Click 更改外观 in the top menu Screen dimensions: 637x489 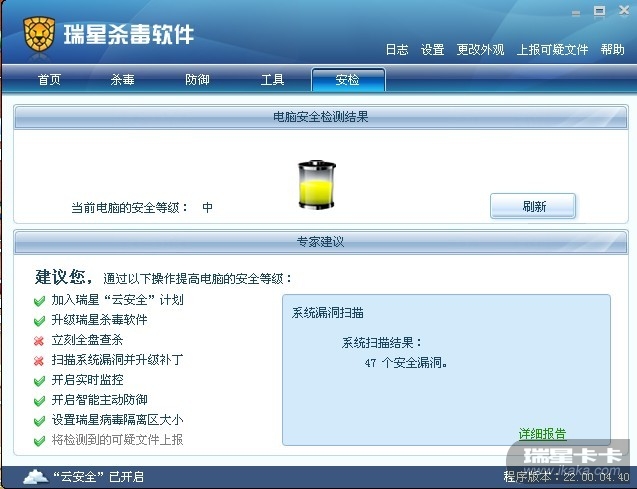tap(480, 50)
